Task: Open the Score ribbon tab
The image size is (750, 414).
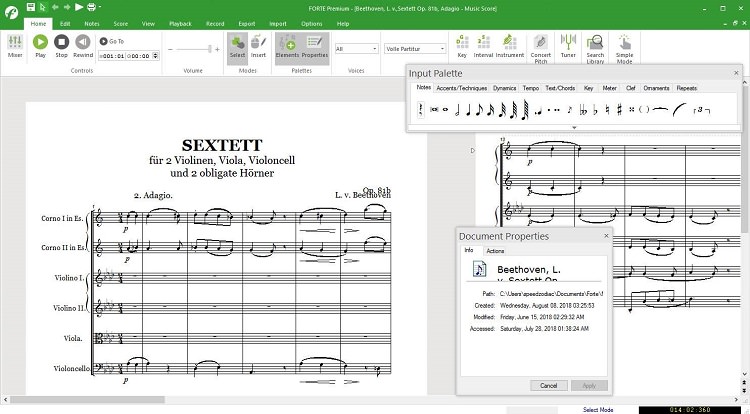Action: point(121,23)
